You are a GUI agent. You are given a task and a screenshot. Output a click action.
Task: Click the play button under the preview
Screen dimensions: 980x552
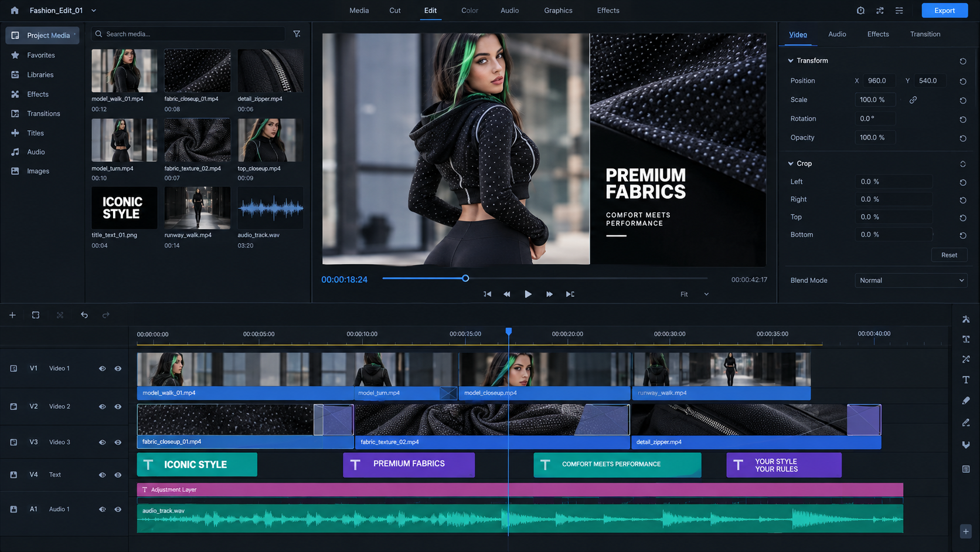(528, 294)
